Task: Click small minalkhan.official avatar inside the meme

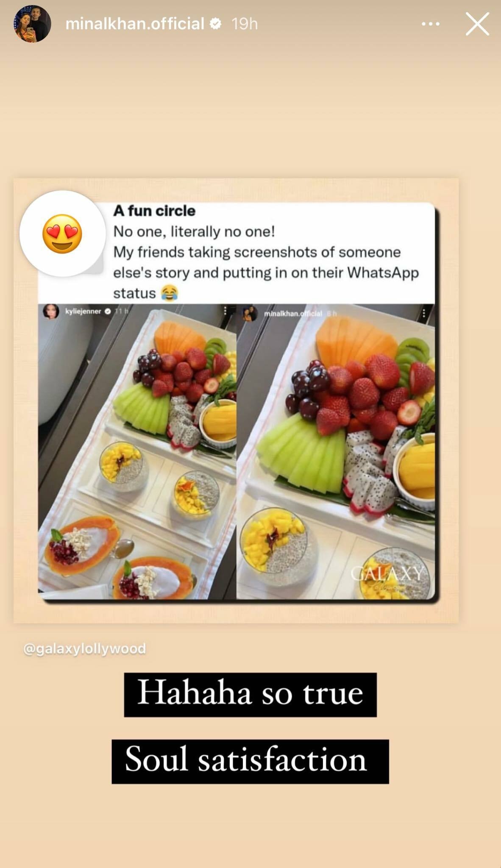Action: click(250, 313)
